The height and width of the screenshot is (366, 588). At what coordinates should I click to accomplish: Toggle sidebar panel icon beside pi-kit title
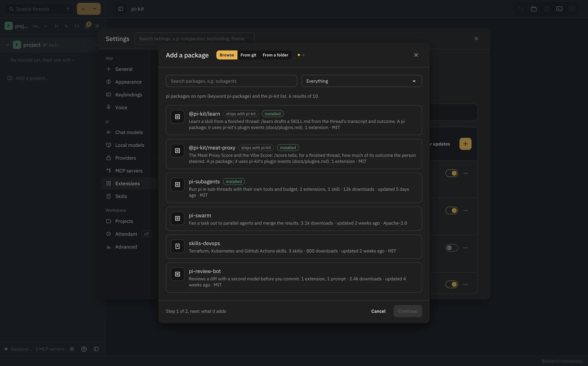121,9
